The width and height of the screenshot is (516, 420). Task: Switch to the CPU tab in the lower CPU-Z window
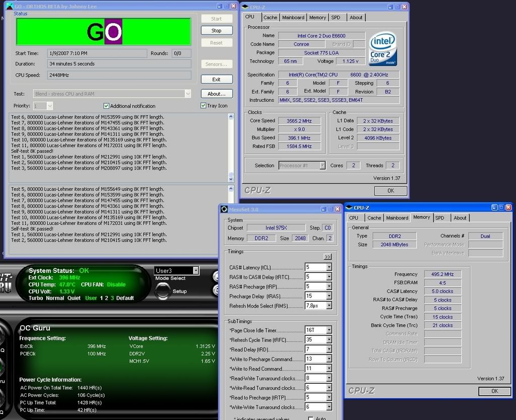click(355, 218)
